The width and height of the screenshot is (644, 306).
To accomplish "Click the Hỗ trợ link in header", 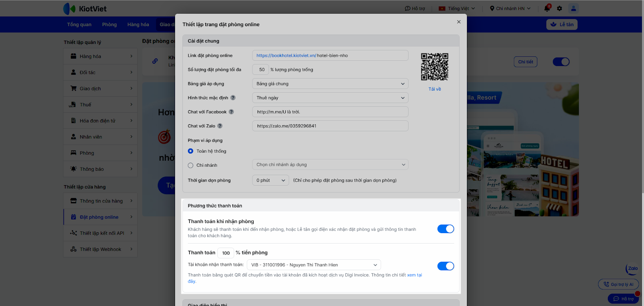I will click(x=415, y=8).
